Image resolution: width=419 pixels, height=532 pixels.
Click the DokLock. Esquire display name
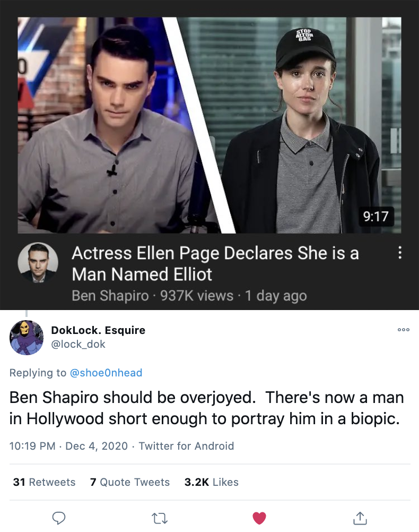pyautogui.click(x=98, y=330)
